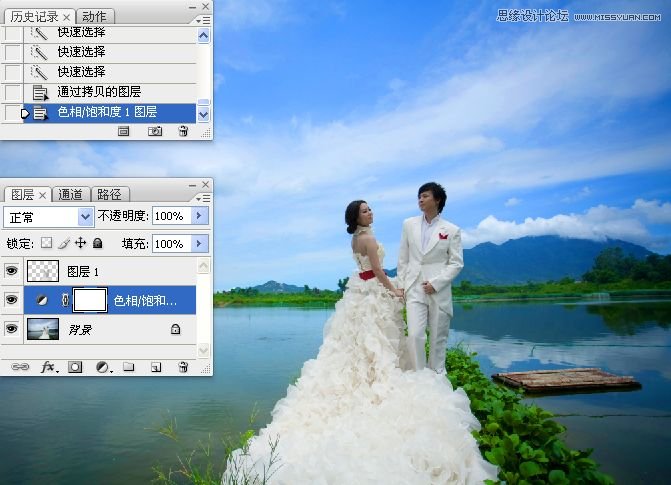The image size is (671, 485).
Task: Click the mask link chain on 色相/饱和 layer
Action: coord(65,300)
